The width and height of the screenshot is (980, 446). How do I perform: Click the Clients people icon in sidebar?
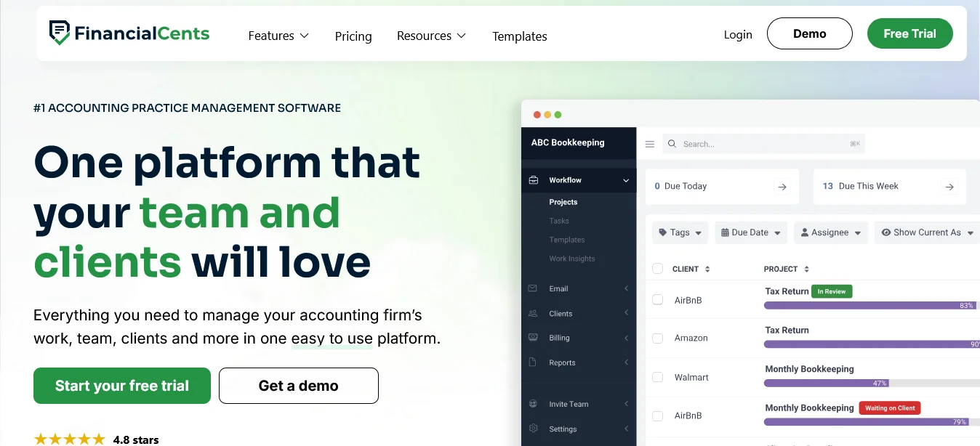click(533, 313)
